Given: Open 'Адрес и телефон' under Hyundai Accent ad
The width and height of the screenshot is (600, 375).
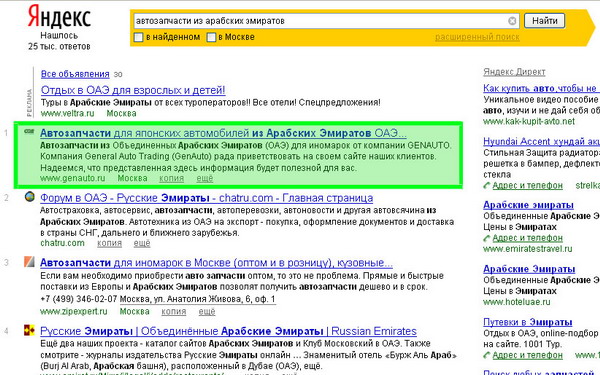Looking at the screenshot, I should tap(527, 186).
